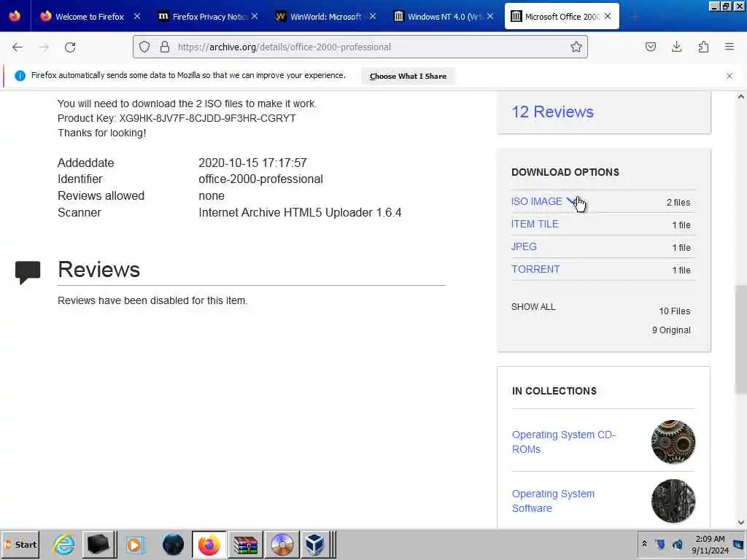Click the ISO IMAGE download link

pos(536,201)
